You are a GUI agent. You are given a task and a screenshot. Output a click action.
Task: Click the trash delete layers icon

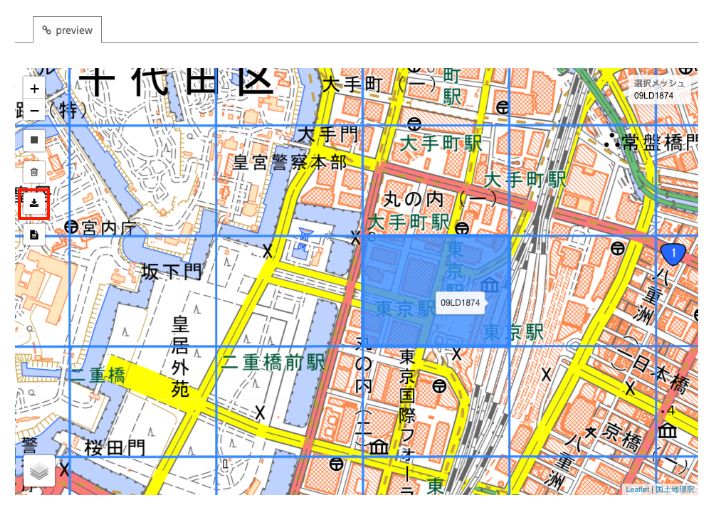(x=34, y=172)
